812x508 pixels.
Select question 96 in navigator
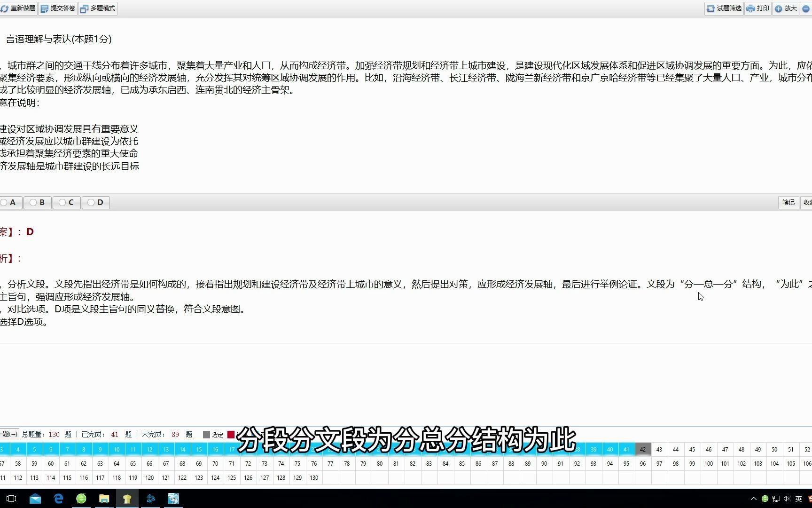pos(643,463)
